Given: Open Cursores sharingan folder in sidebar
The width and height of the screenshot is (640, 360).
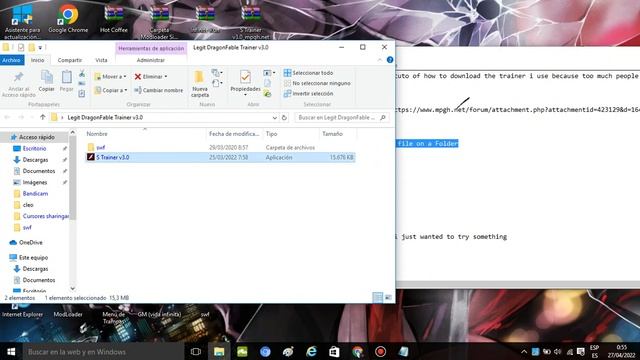Looking at the screenshot, I should pos(46,216).
